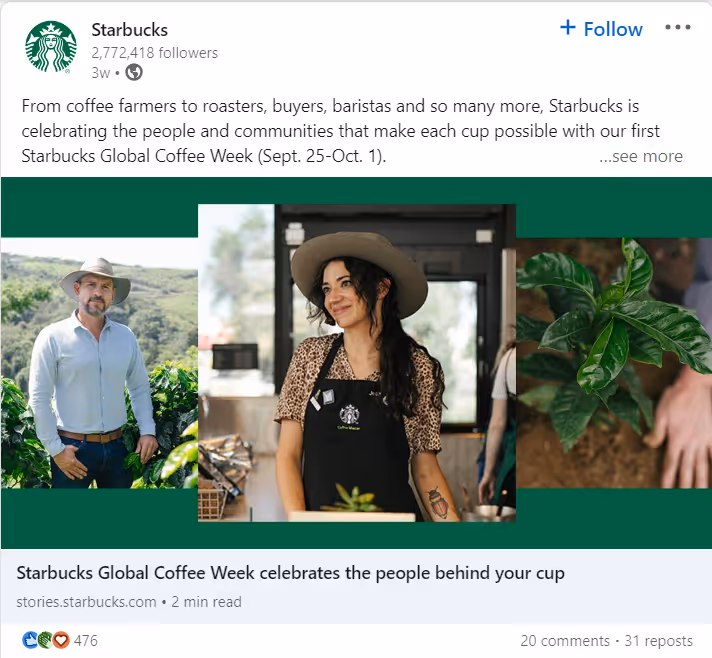Click the coffee plant seedling photo

tap(614, 363)
